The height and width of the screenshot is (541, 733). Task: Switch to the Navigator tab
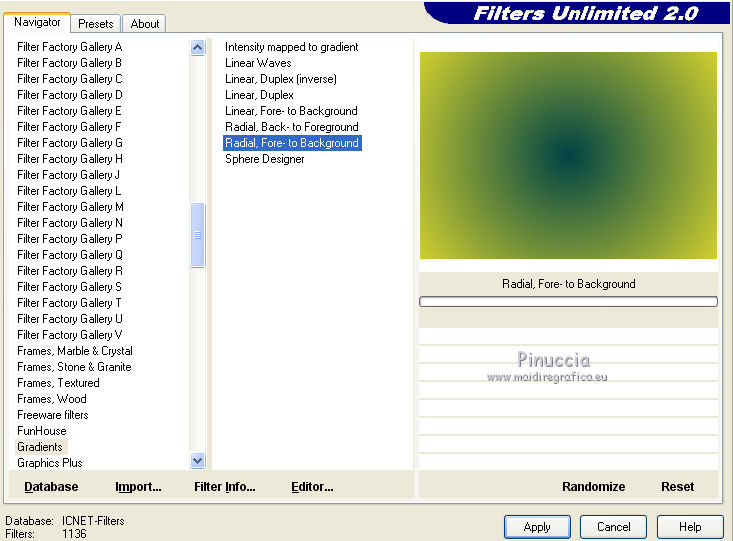(x=37, y=22)
